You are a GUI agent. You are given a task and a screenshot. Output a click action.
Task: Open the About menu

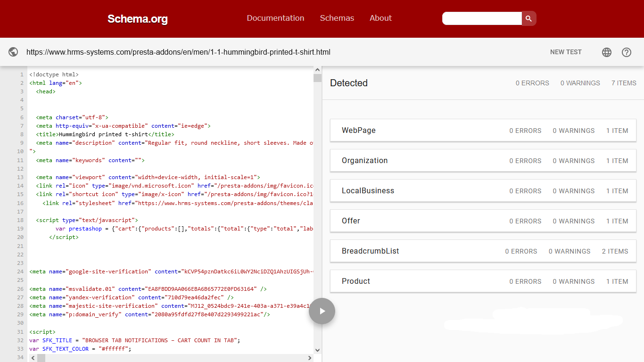point(380,18)
